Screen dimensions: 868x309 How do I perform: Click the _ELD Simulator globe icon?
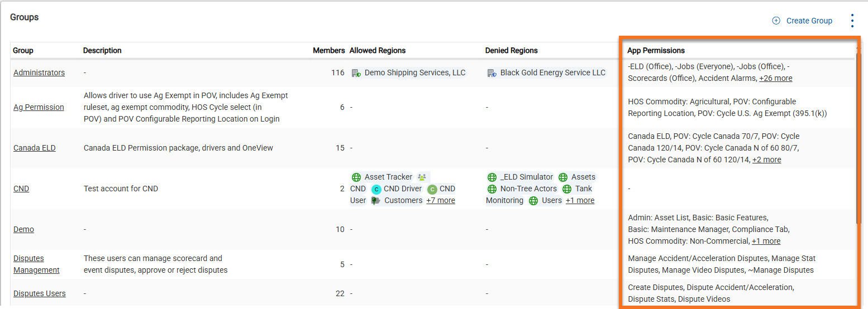point(492,177)
